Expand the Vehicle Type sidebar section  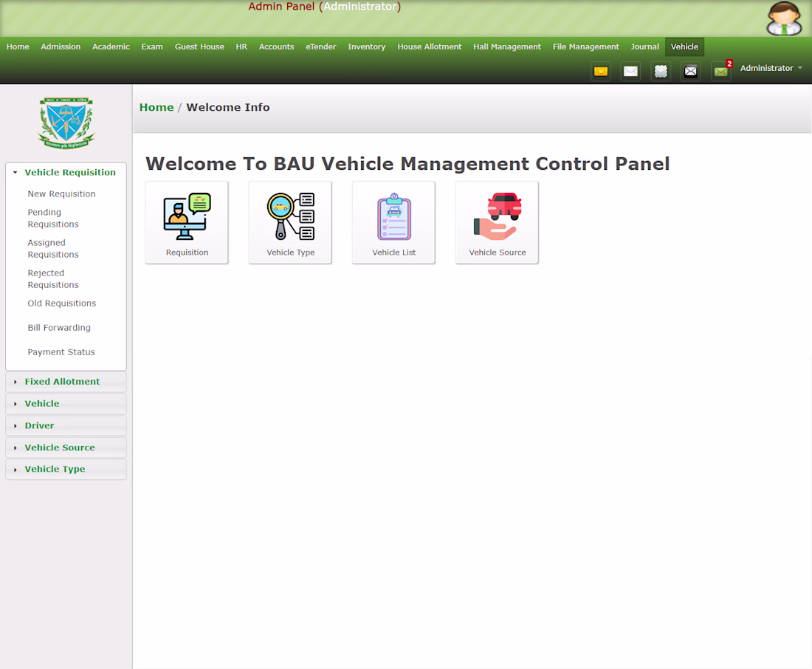click(x=66, y=470)
